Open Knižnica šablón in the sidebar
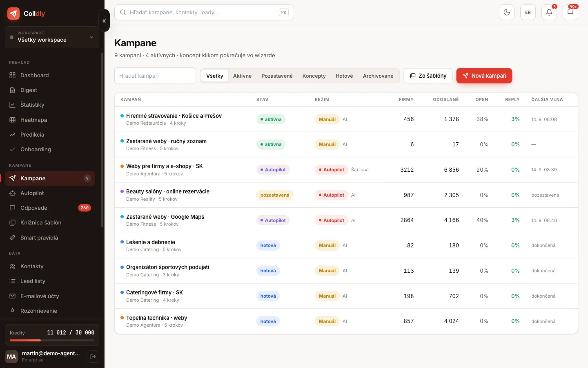Image resolution: width=588 pixels, height=368 pixels. (50, 222)
